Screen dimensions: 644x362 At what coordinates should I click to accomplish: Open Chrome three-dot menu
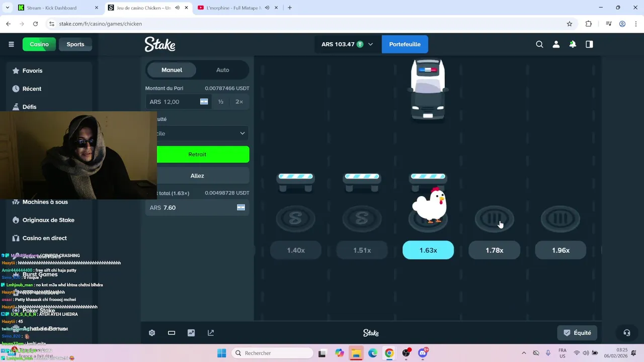(x=635, y=24)
